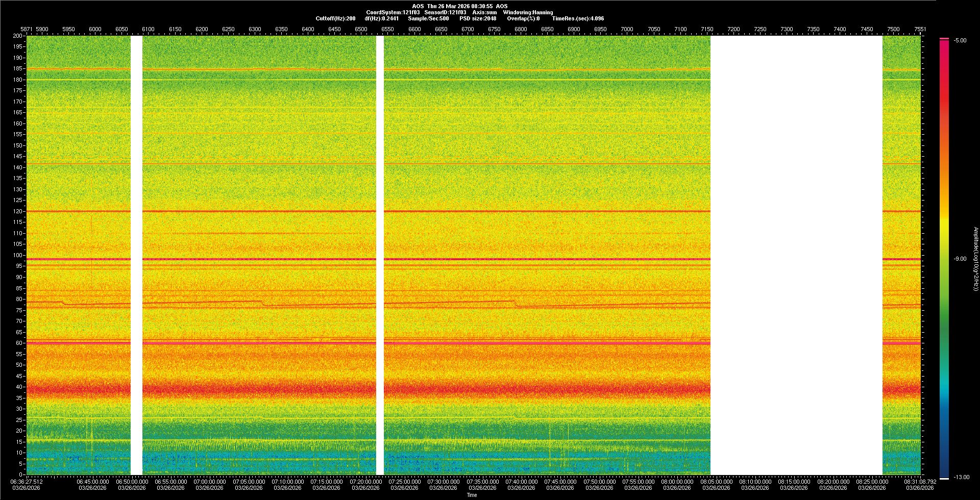Image resolution: width=980 pixels, height=500 pixels.
Task: Click the 08:31:08.792 end time label
Action: [x=920, y=481]
